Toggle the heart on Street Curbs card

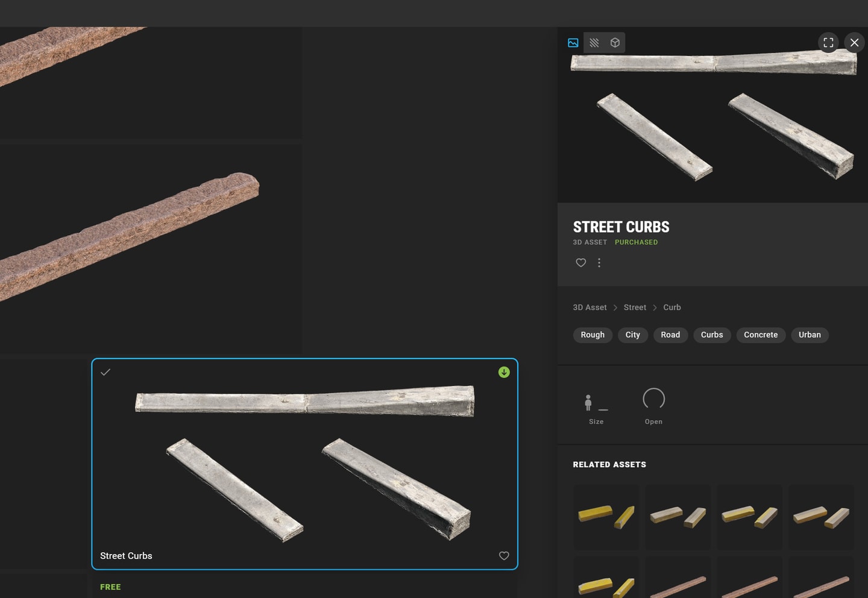504,556
